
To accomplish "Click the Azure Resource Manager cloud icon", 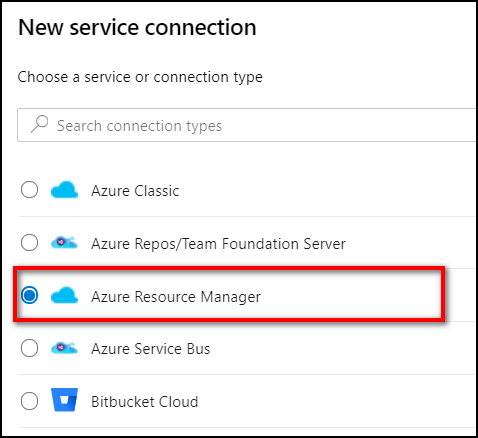I will coord(64,295).
